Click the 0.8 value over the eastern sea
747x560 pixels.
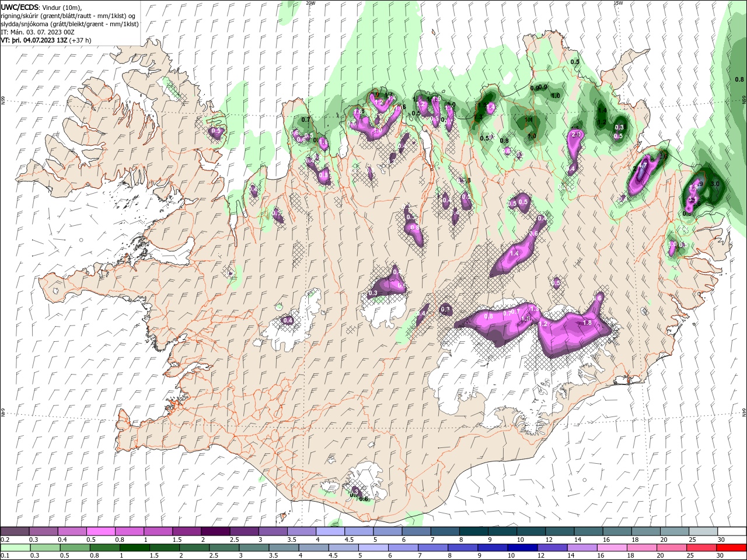[x=739, y=79]
